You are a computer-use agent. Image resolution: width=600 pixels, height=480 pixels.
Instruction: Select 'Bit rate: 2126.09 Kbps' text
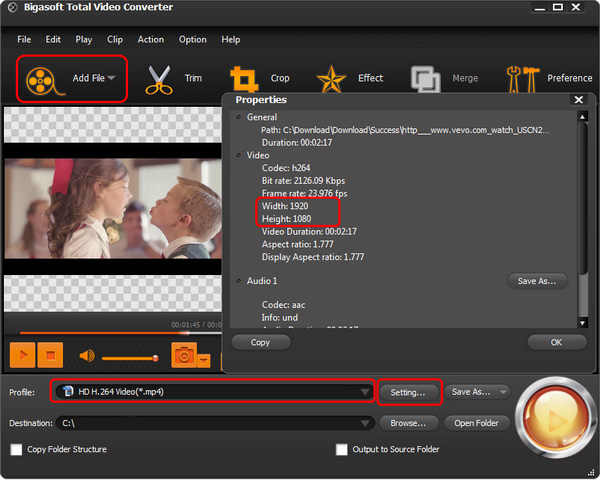click(x=303, y=180)
